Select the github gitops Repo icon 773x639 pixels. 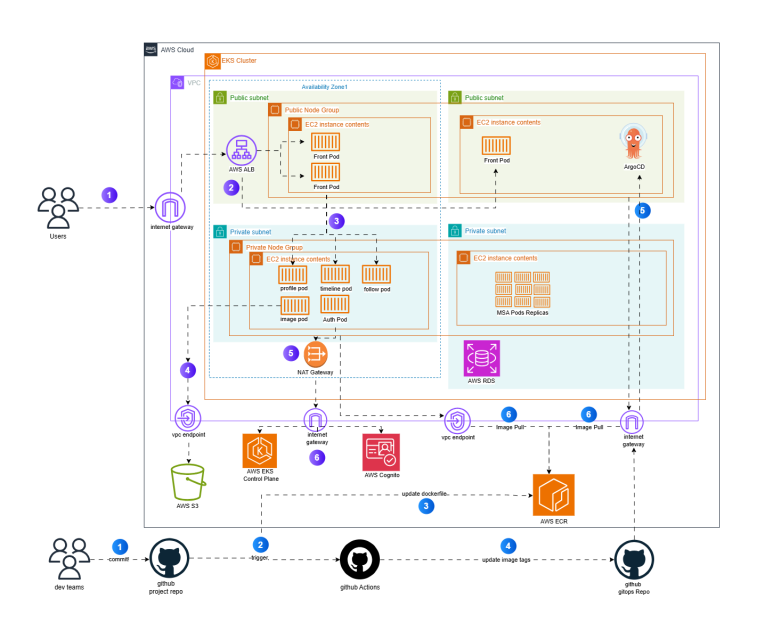coord(634,560)
